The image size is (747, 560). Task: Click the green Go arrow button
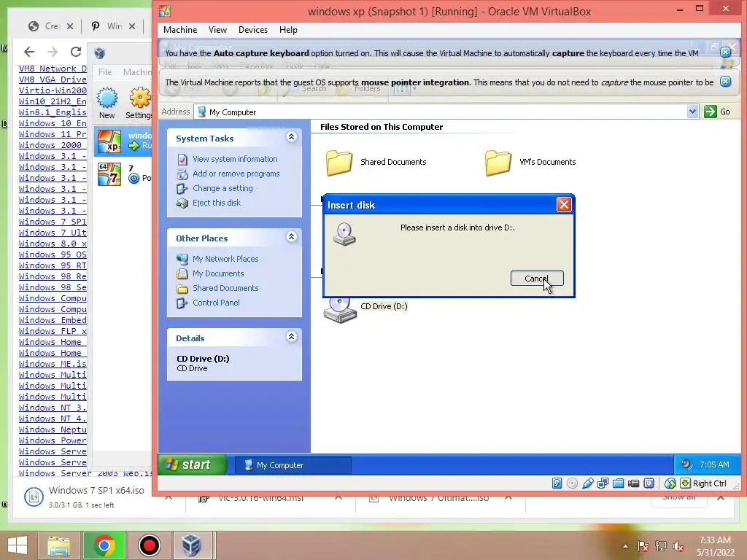[x=711, y=112]
